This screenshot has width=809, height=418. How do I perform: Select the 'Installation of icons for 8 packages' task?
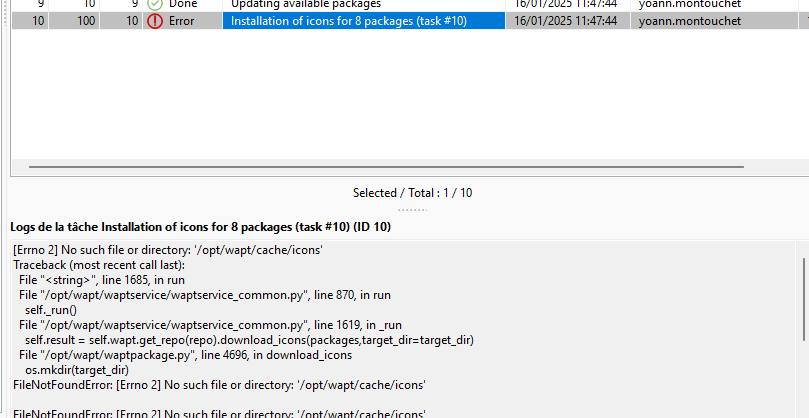[349, 21]
